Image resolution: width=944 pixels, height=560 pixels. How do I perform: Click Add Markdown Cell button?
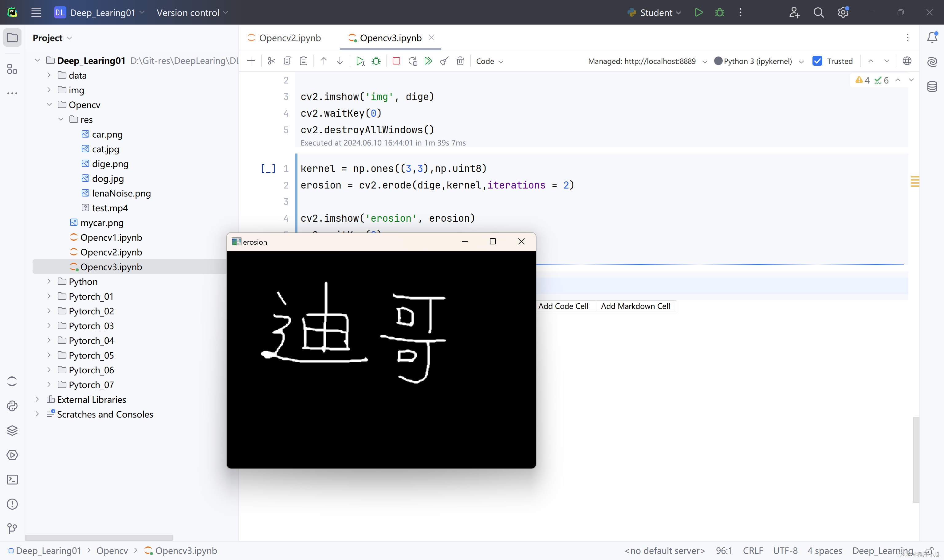coord(635,306)
